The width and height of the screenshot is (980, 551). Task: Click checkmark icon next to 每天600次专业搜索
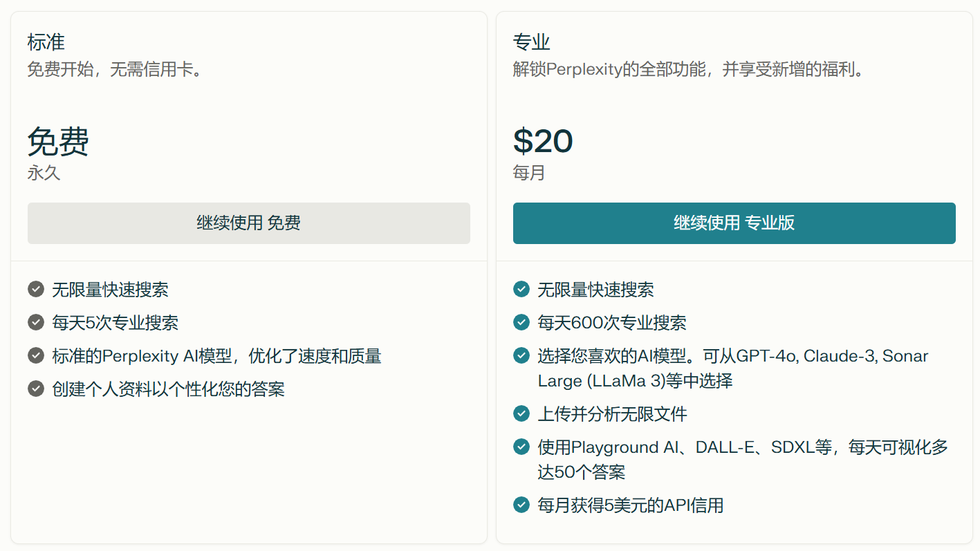point(521,322)
